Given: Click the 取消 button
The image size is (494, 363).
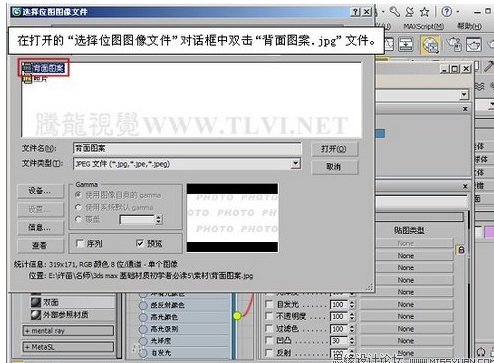Looking at the screenshot, I should pyautogui.click(x=334, y=167).
